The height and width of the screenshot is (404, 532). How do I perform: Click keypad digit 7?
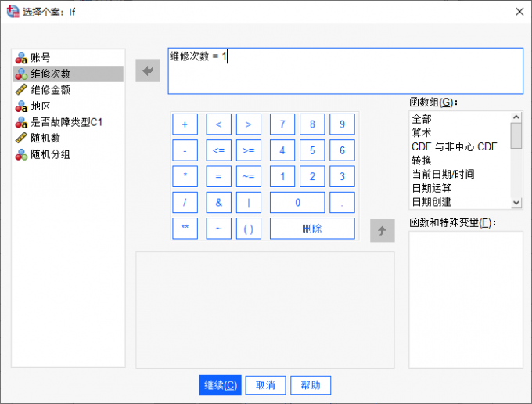(282, 124)
